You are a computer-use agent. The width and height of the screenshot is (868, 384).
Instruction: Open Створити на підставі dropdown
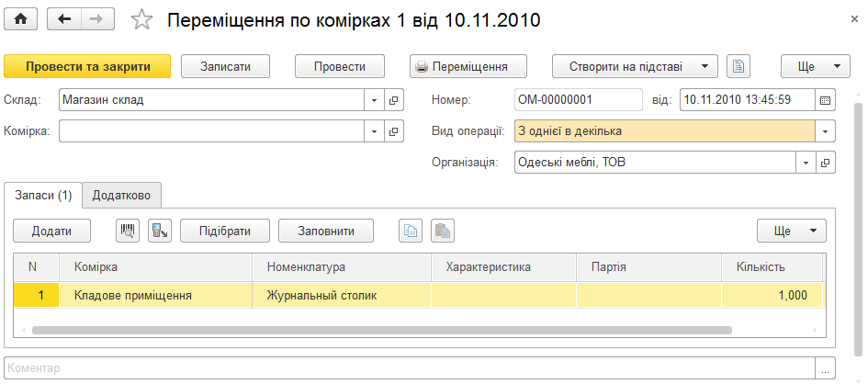635,66
